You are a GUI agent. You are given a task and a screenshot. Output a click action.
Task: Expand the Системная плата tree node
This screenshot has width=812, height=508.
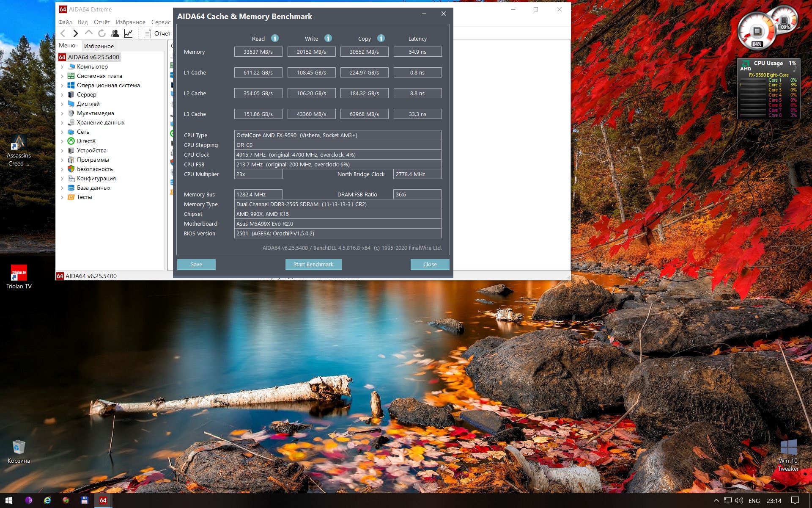point(62,76)
